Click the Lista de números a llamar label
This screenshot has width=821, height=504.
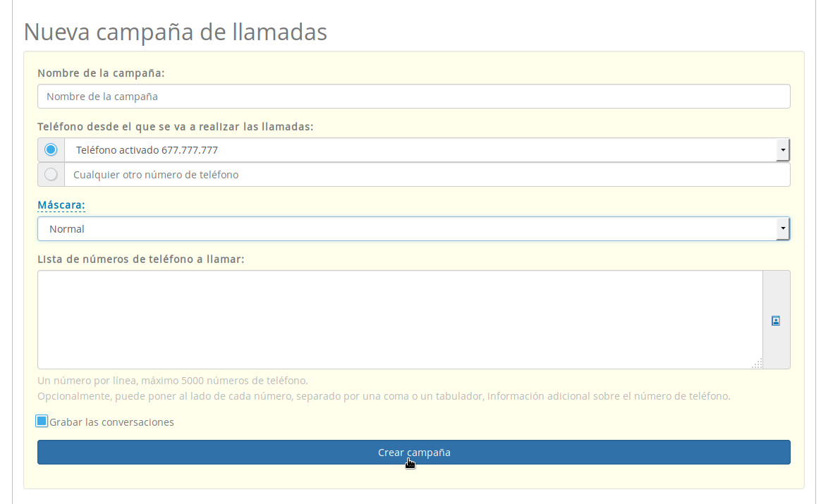click(140, 259)
